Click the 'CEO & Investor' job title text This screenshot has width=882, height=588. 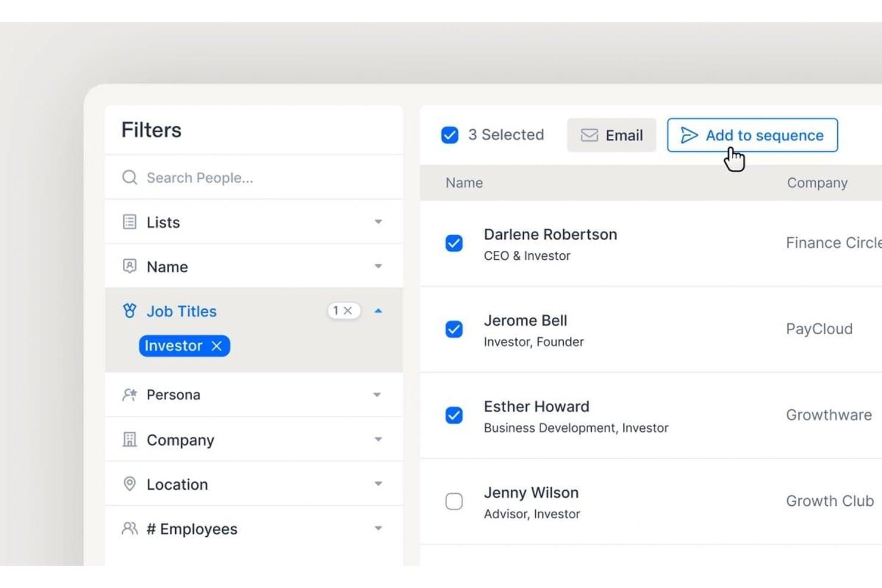tap(527, 256)
